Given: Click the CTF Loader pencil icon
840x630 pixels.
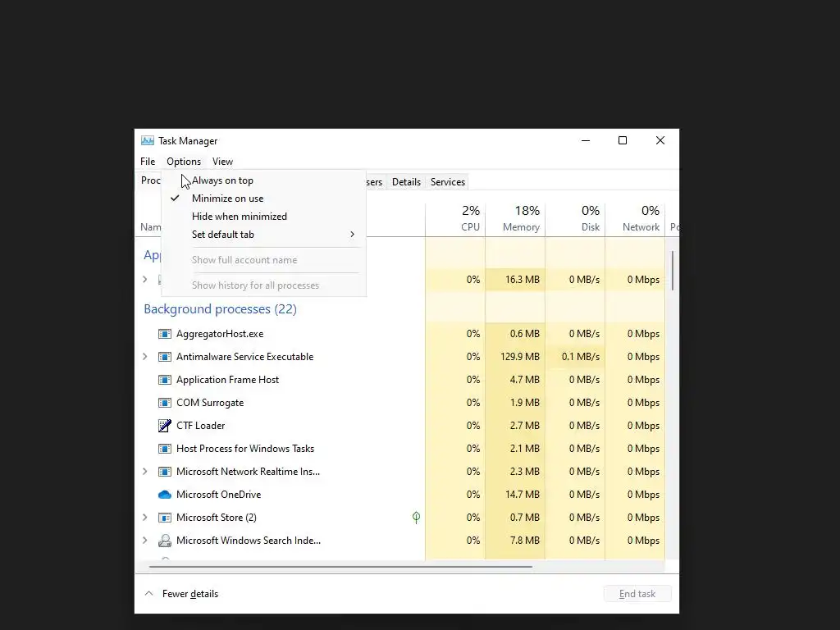Looking at the screenshot, I should (x=164, y=426).
